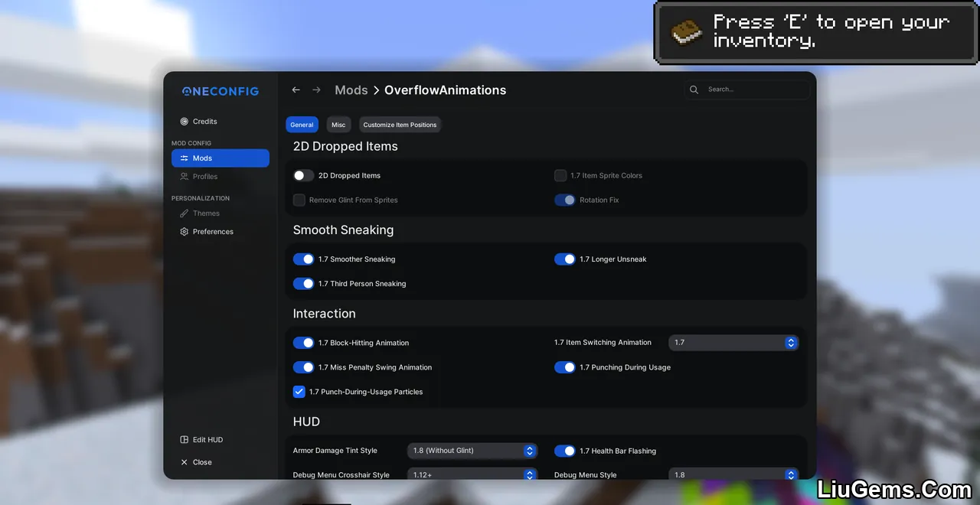Click the 2D Dropped Items heading
This screenshot has width=980, height=505.
pyautogui.click(x=345, y=146)
